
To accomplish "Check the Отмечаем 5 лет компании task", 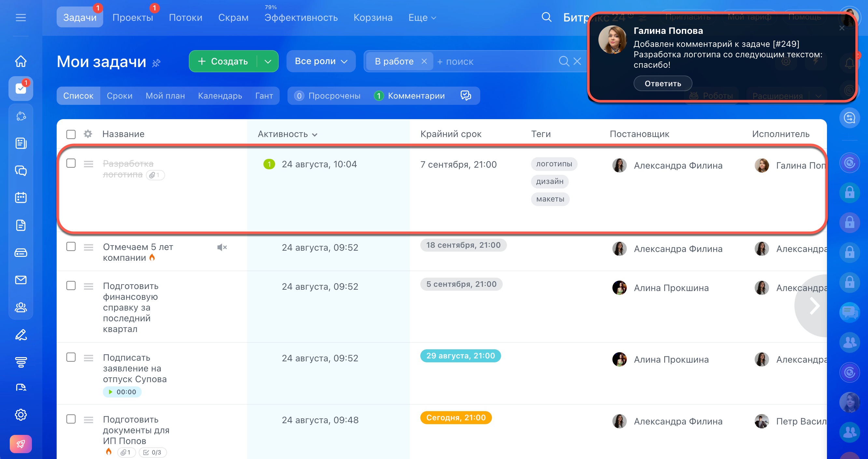I will pos(71,247).
